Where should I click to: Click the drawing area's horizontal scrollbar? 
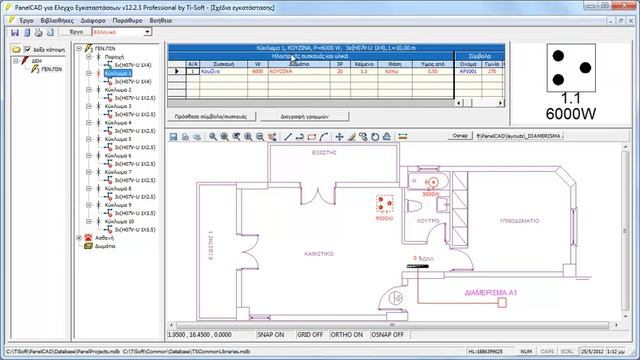[x=392, y=325]
